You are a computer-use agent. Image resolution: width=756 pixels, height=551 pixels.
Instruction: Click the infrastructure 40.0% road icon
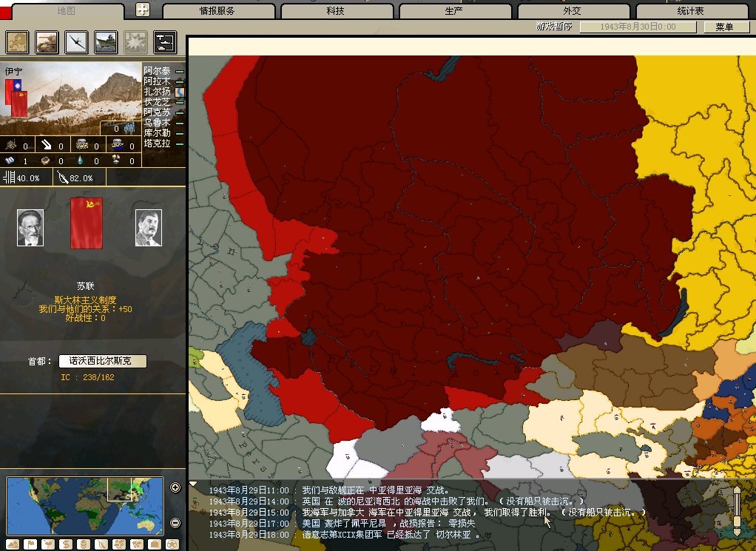9,178
